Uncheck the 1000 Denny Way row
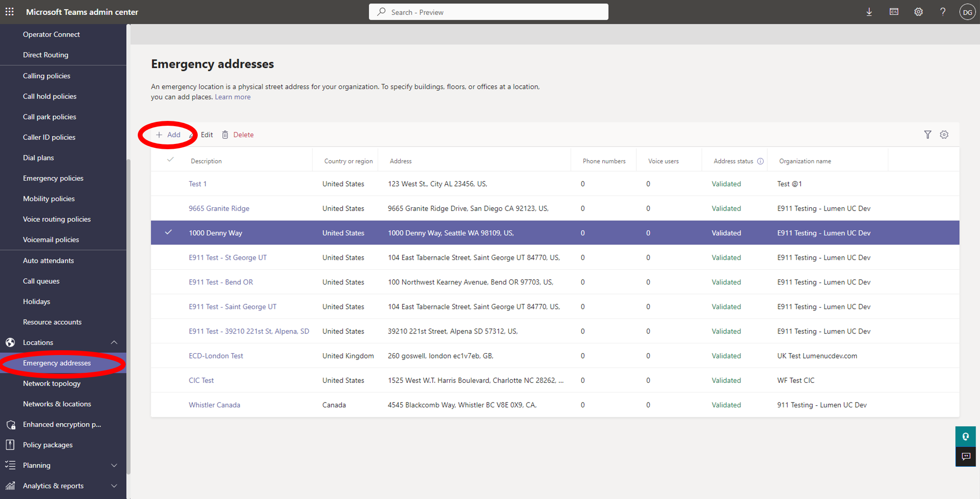The image size is (980, 499). [x=168, y=233]
